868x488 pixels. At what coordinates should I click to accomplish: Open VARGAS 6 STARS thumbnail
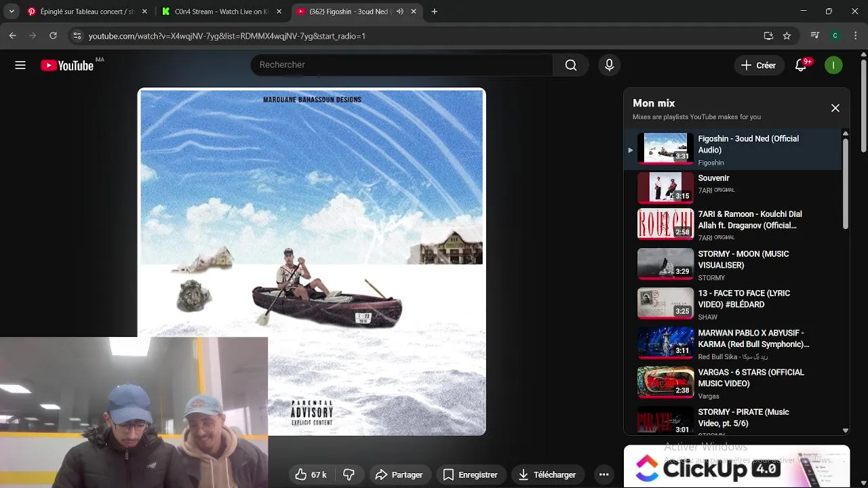point(665,382)
